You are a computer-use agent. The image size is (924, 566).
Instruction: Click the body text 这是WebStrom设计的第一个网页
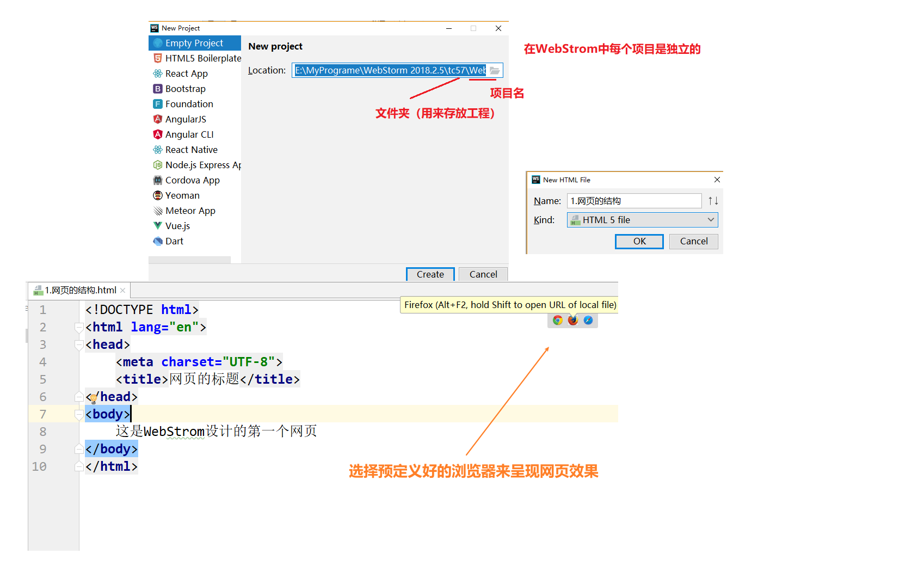click(216, 432)
